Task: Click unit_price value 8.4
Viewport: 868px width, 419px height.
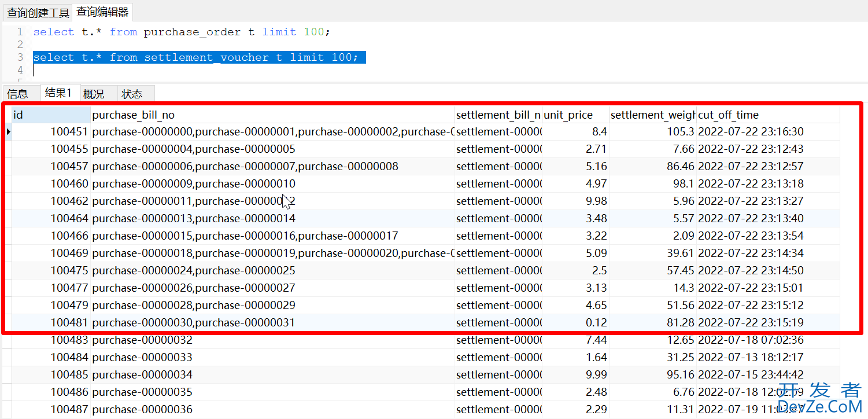Action: 575,131
